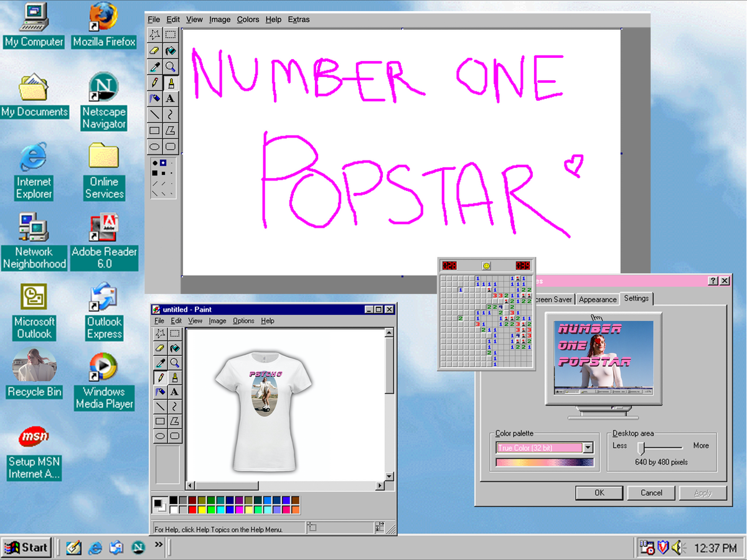The width and height of the screenshot is (747, 560).
Task: Select the Rectangle tool in untitled - Paint
Action: click(161, 421)
